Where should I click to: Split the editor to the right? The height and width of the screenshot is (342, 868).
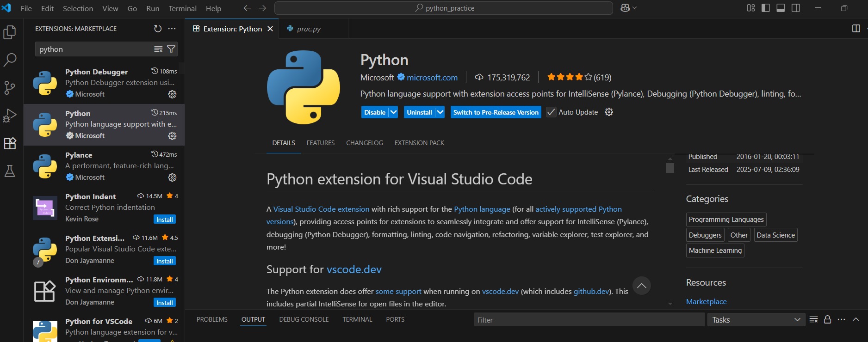[x=856, y=29]
